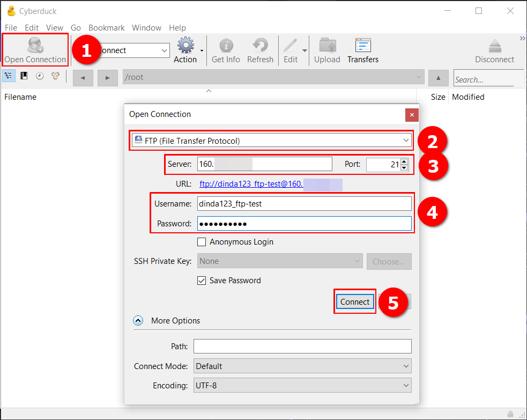Screen dimensions: 527x420
Task: Go up to parent directory
Action: 438,78
